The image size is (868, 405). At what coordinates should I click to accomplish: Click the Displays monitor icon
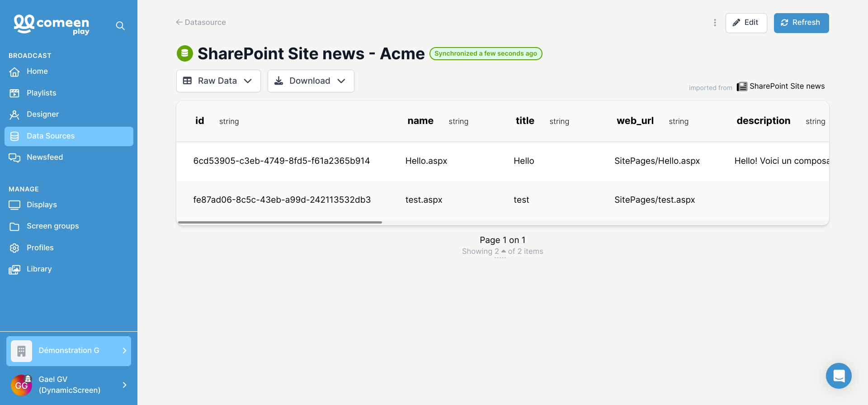(x=14, y=205)
